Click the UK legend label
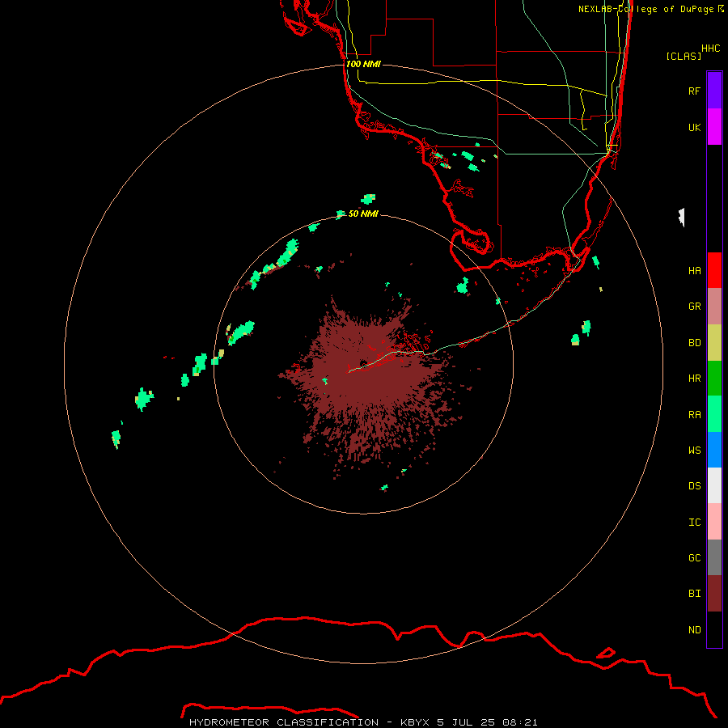Screen dimensions: 728x728 pos(694,127)
